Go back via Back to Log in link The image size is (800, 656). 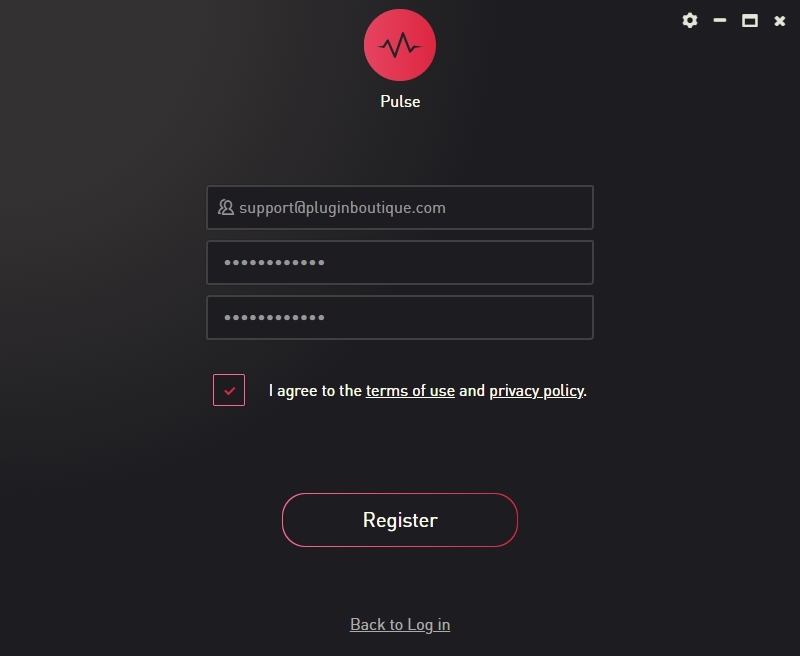[400, 625]
